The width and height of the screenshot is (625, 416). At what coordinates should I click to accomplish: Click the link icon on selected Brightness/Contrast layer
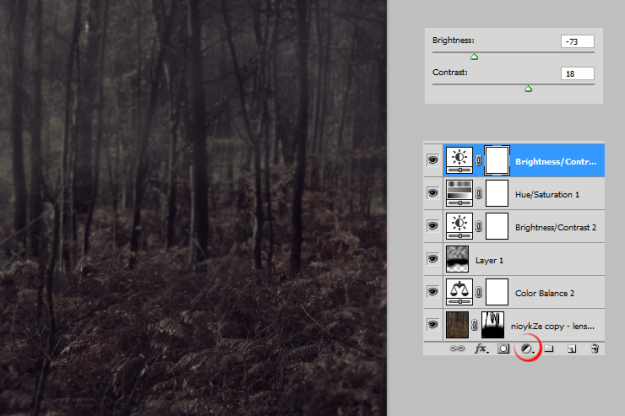point(479,160)
